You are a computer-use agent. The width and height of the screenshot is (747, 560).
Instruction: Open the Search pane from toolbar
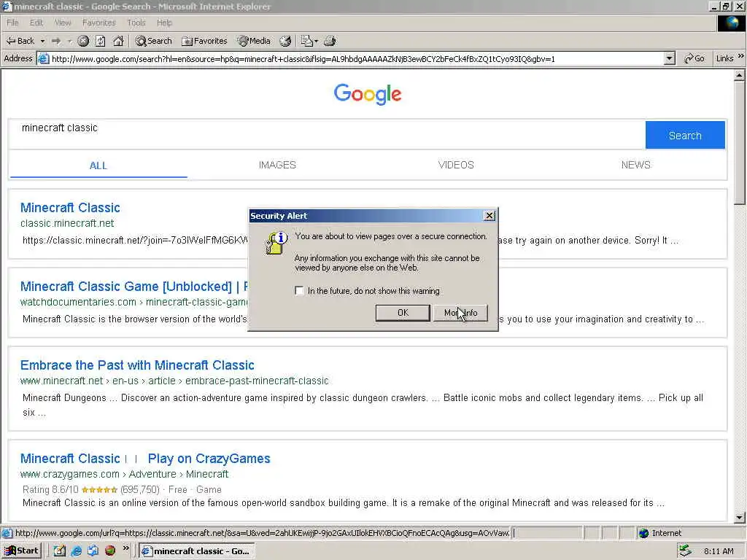coord(153,41)
